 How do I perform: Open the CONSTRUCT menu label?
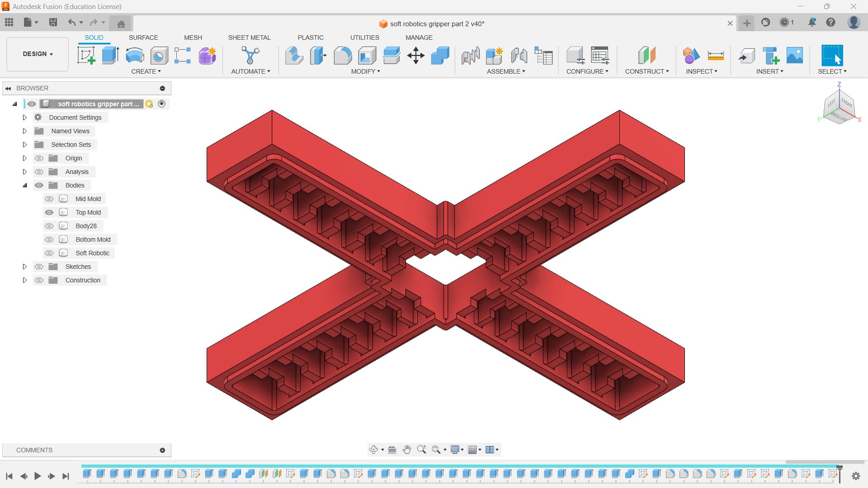tap(646, 71)
